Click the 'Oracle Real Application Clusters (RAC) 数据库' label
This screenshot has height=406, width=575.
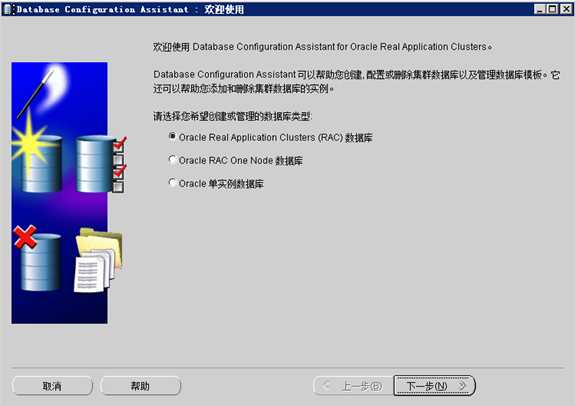275,138
